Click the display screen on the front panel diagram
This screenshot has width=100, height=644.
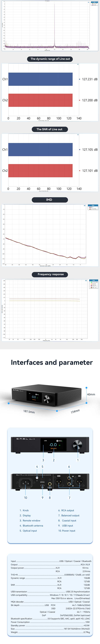53,445
